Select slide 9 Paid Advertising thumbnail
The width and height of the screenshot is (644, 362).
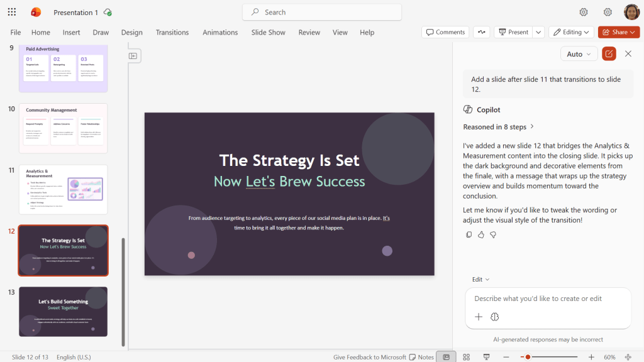(x=64, y=68)
